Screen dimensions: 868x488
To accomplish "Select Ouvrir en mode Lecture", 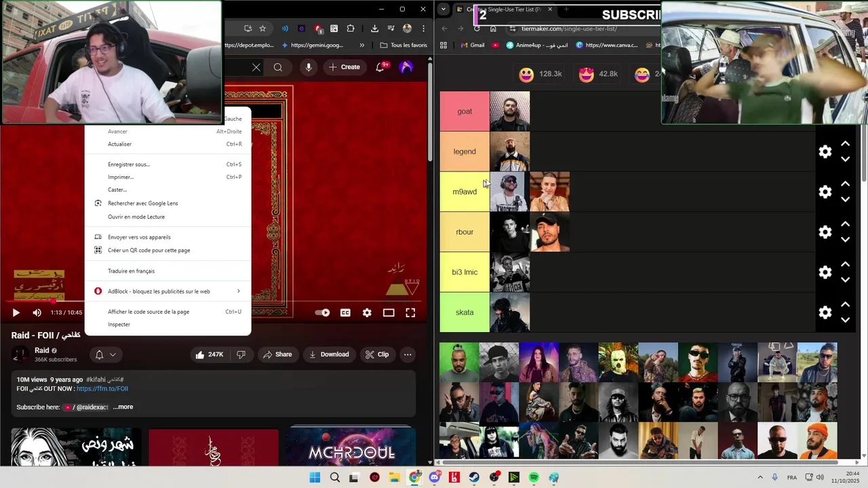I will click(x=167, y=217).
